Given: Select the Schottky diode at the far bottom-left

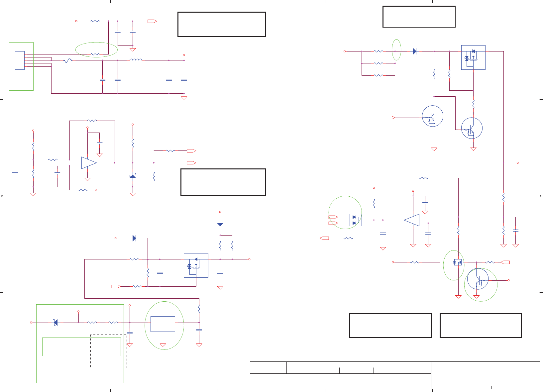Looking at the screenshot, I should [55, 322].
